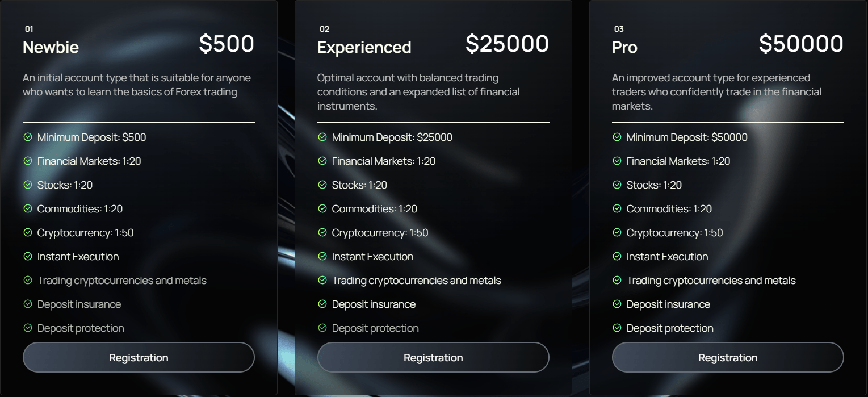The image size is (868, 397).
Task: Click the $50000 price on Pro card
Action: coord(802,44)
